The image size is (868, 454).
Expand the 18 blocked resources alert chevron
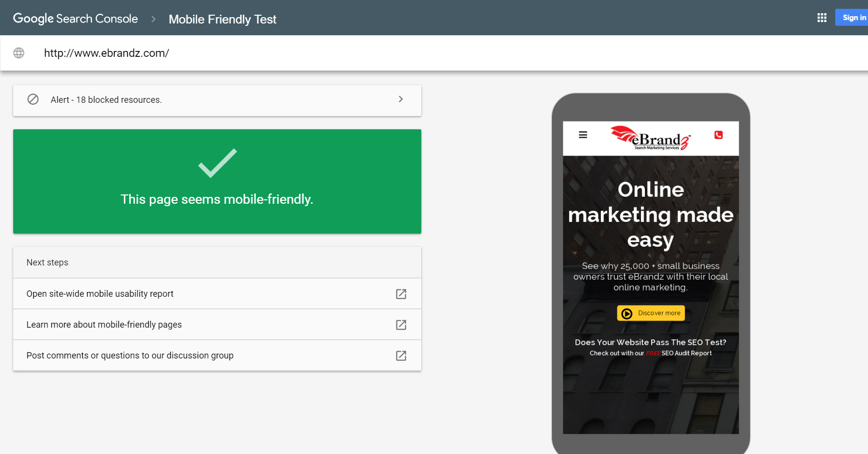click(x=401, y=99)
